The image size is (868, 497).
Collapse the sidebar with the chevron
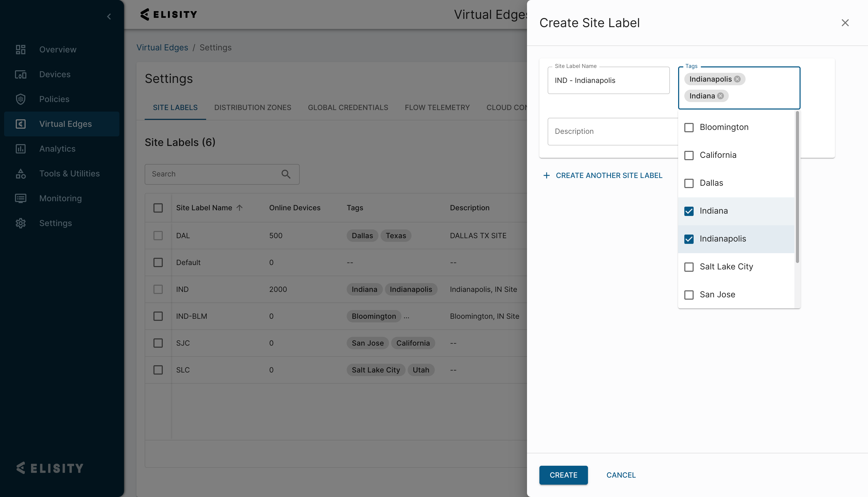[x=109, y=16]
